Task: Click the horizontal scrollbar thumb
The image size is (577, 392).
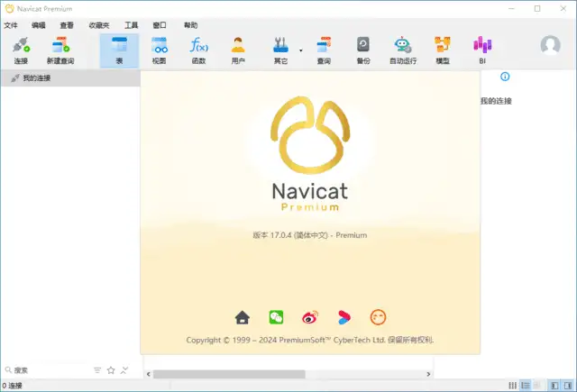Action: (x=229, y=374)
